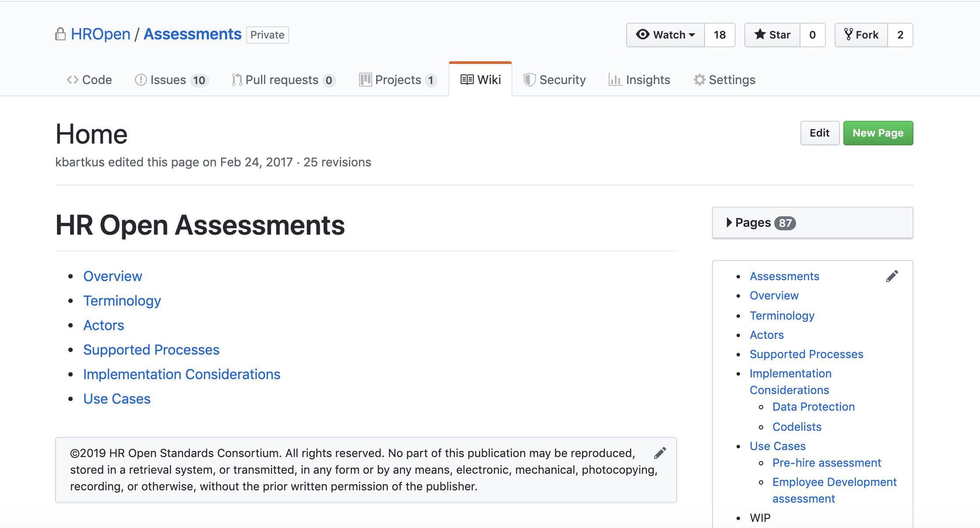Open Implementation Considerations in main content
Screen dimensions: 980x528
tap(182, 374)
